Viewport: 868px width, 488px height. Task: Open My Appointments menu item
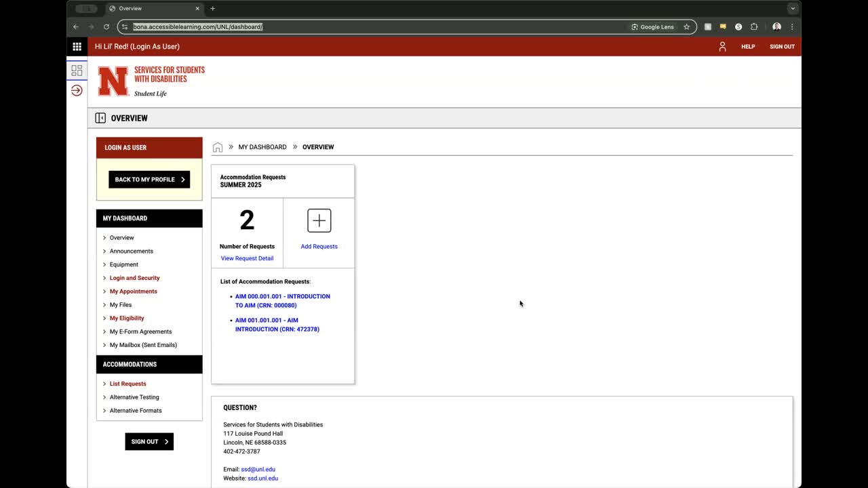(134, 291)
